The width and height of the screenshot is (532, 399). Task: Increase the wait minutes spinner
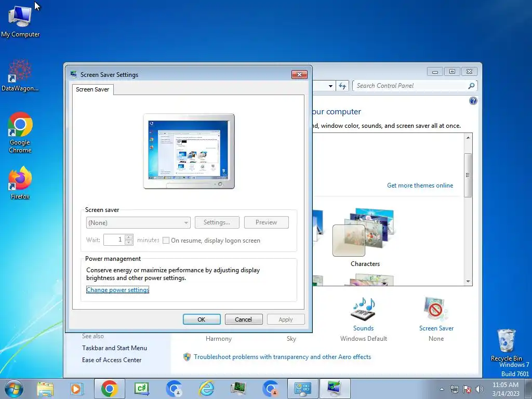click(x=129, y=237)
